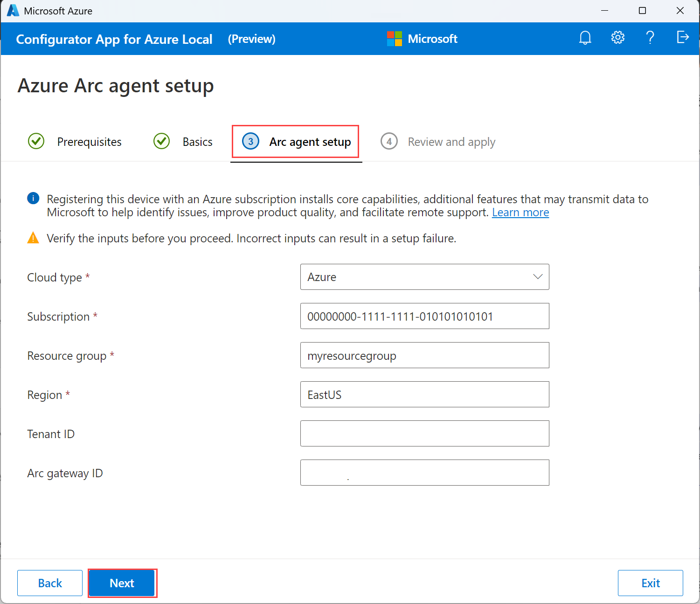Open the Review and apply step

(x=451, y=142)
